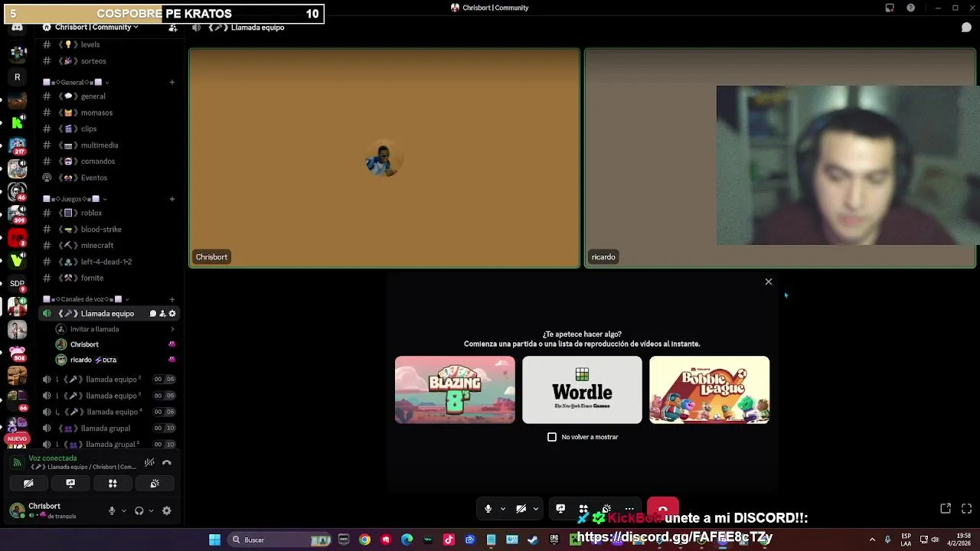Screen dimensions: 980x551
Task: Focus the ricardo video tile
Action: coord(780,158)
